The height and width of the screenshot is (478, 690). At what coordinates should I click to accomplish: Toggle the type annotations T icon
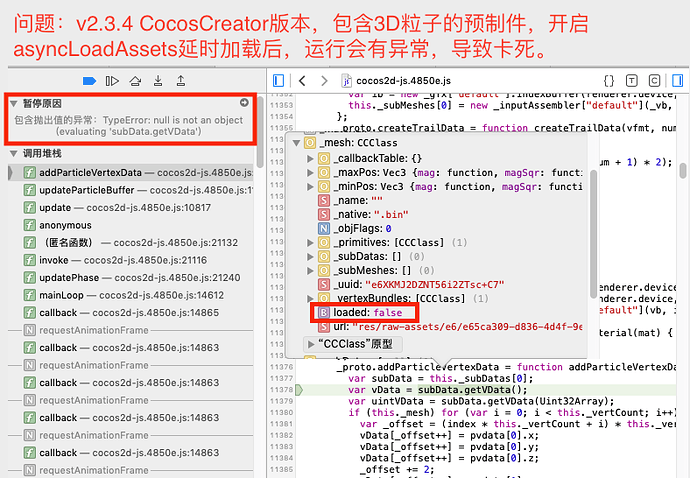pyautogui.click(x=631, y=81)
